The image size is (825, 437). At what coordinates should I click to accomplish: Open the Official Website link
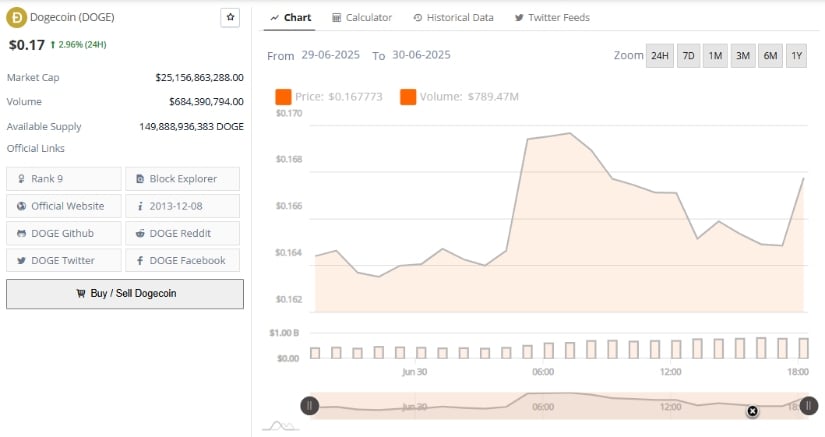click(x=64, y=206)
